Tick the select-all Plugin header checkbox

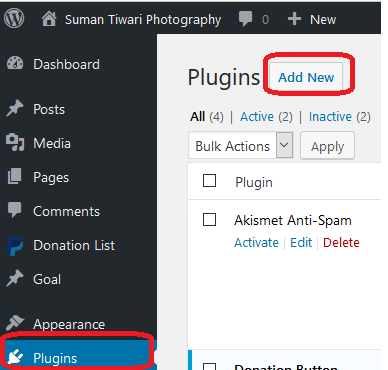tap(209, 181)
